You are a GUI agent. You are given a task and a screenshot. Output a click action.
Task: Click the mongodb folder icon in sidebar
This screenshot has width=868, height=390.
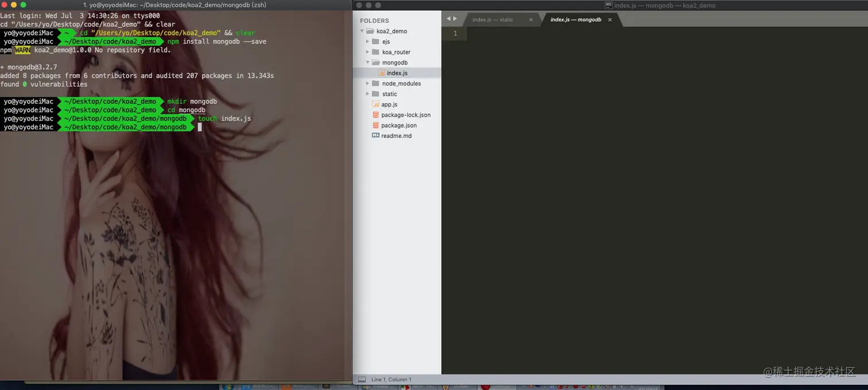point(375,62)
